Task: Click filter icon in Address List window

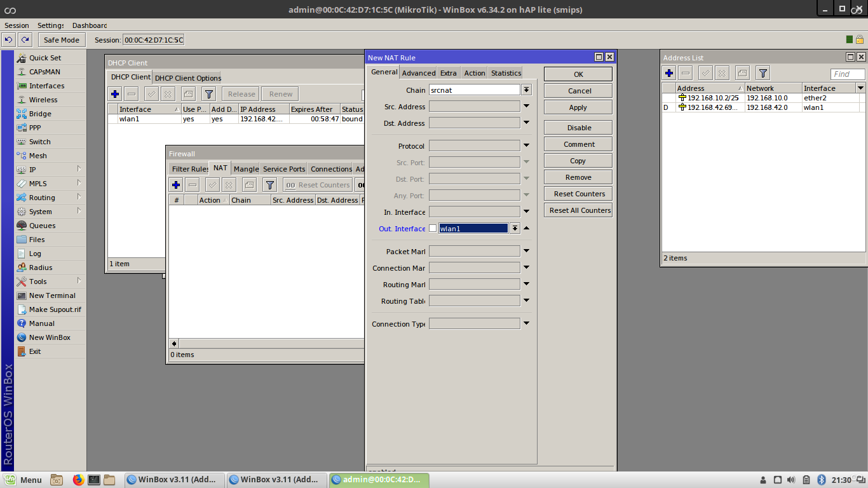Action: pos(763,73)
